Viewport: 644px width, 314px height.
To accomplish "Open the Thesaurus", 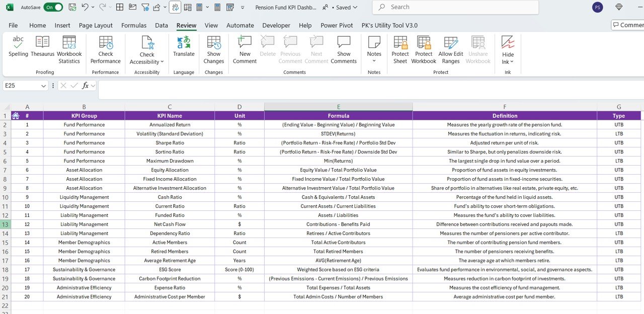I will (42, 46).
